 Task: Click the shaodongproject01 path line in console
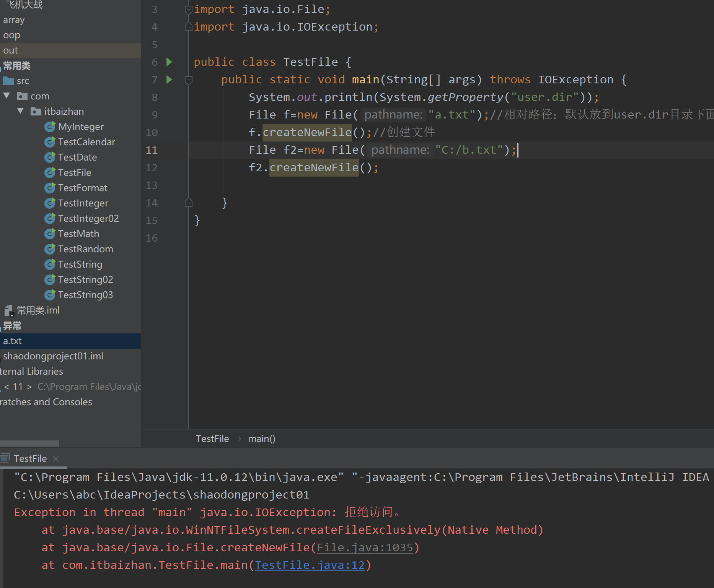coord(161,495)
